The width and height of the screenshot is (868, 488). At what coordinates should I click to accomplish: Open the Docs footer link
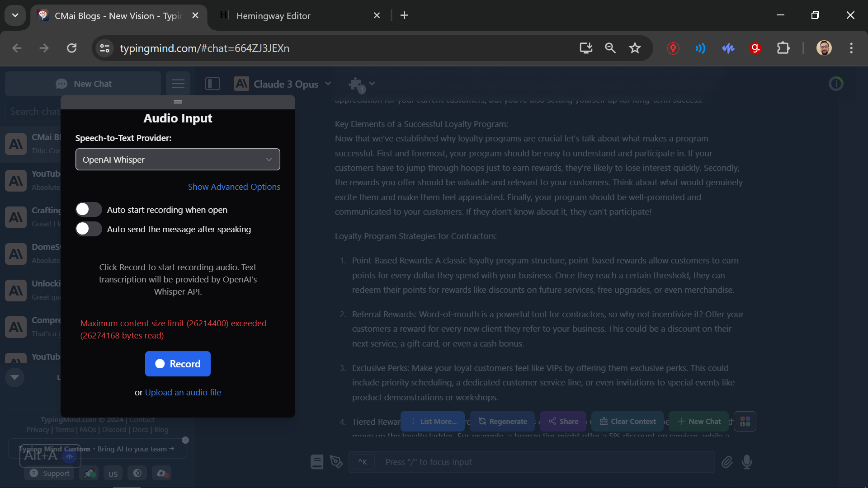coord(140,429)
